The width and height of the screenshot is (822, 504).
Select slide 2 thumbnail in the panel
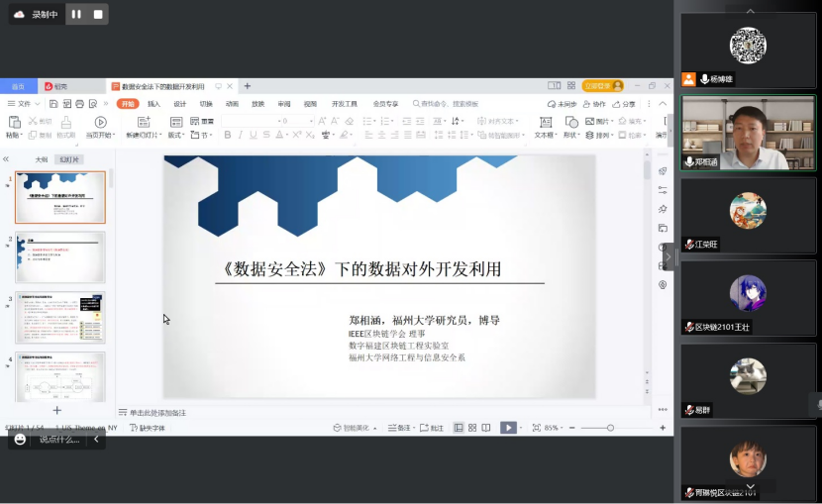pyautogui.click(x=60, y=257)
